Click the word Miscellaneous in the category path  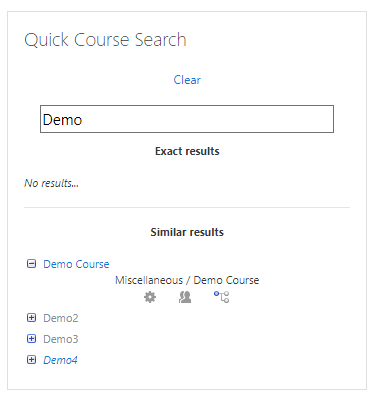point(149,280)
